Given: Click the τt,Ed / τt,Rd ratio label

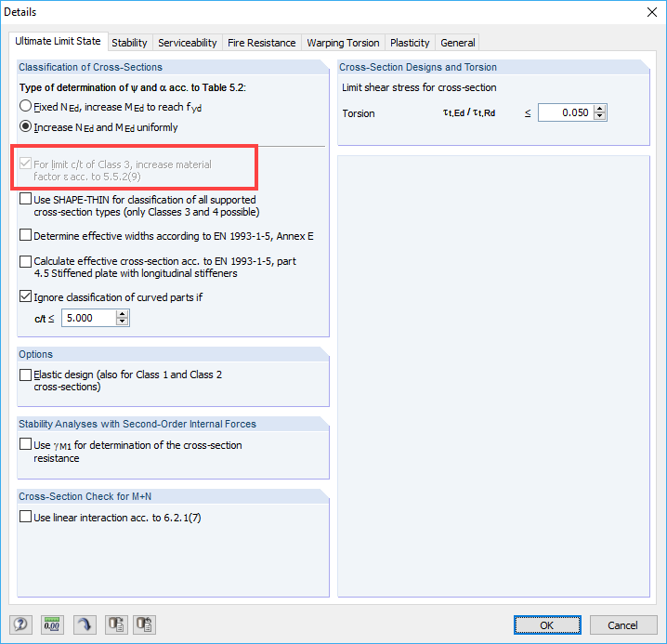Looking at the screenshot, I should 469,112.
